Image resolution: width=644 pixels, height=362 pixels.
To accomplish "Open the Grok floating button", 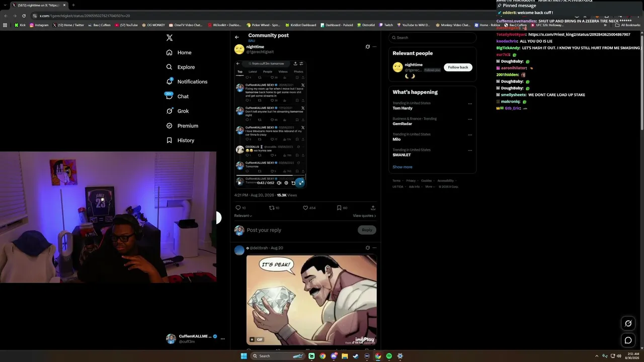I will click(628, 323).
